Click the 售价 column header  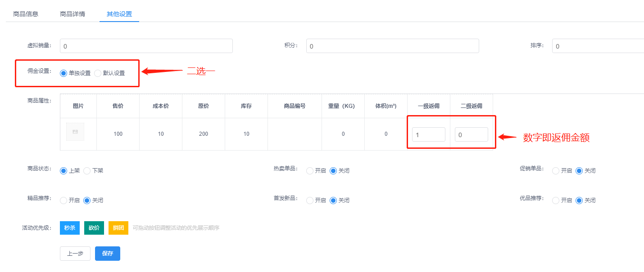click(118, 106)
